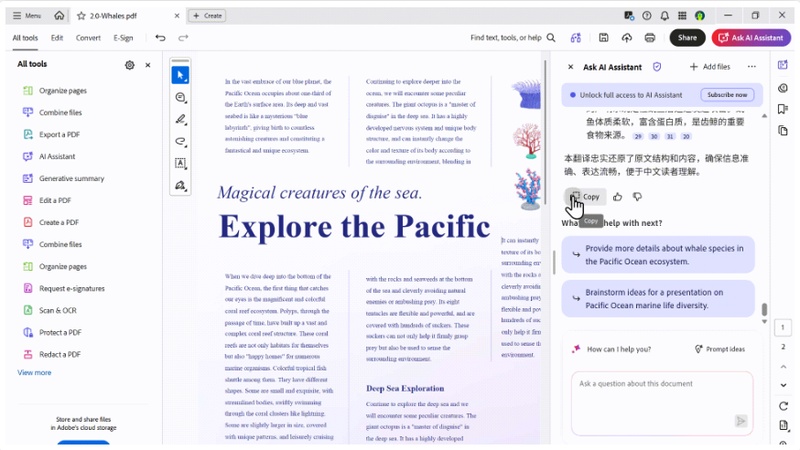Click the Share button

(687, 38)
